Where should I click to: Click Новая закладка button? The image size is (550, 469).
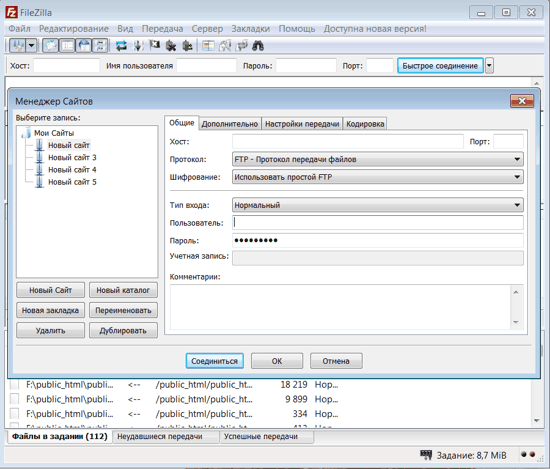pos(51,310)
